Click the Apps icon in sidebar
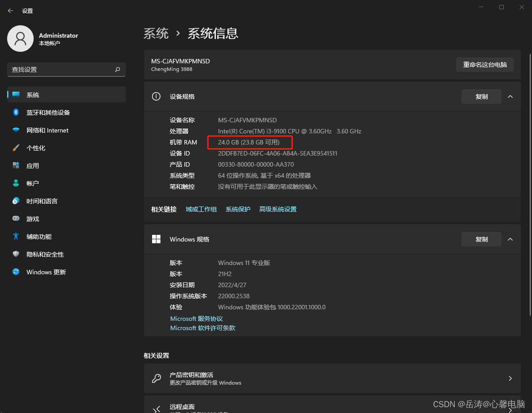 click(16, 166)
